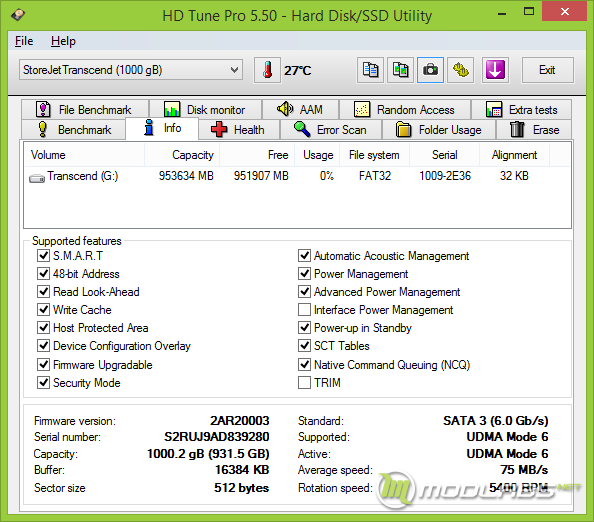
Task: Open the AAM tab
Action: click(300, 109)
